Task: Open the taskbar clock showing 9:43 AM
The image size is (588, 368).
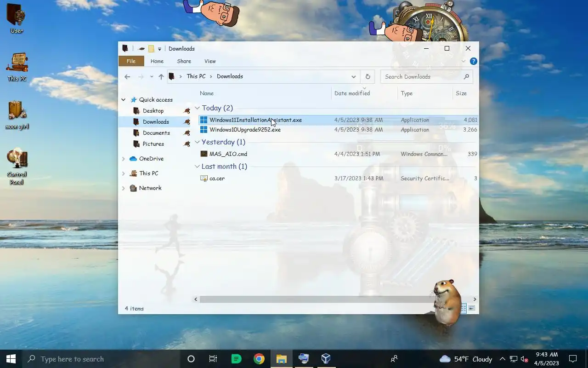Action: pyautogui.click(x=547, y=359)
